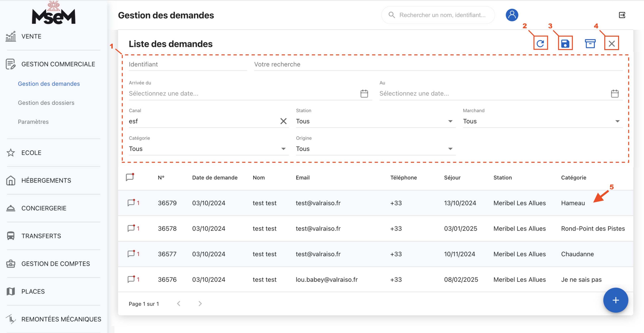Open comments for request 36579
The height and width of the screenshot is (333, 644).
coord(131,203)
